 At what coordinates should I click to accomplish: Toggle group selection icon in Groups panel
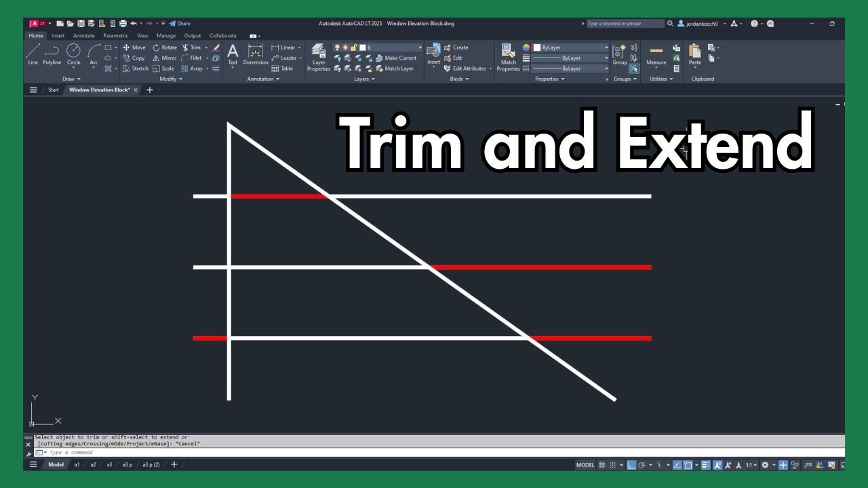point(634,68)
